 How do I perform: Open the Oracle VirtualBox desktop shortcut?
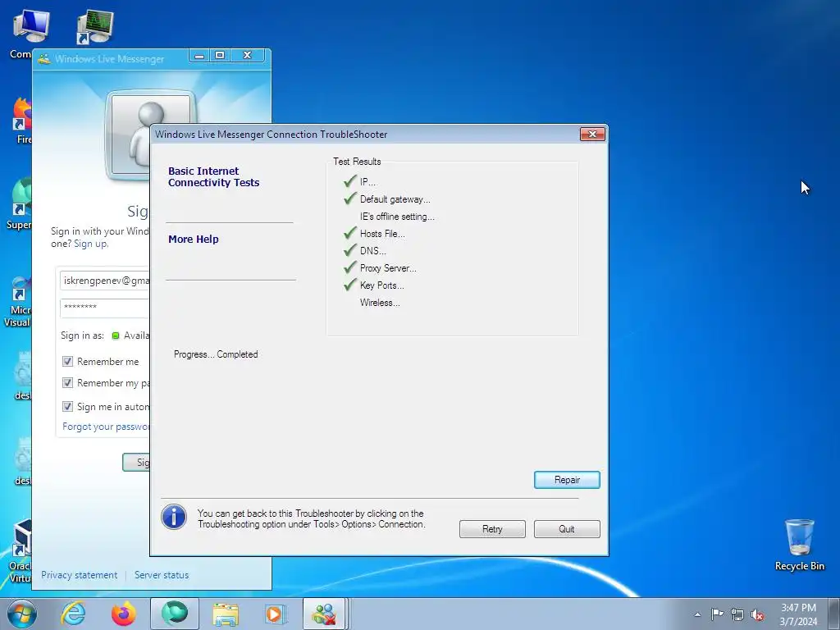(21, 552)
